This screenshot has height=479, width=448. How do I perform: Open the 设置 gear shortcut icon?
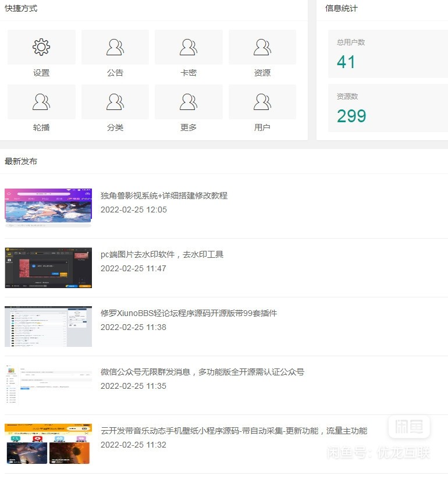pos(41,48)
